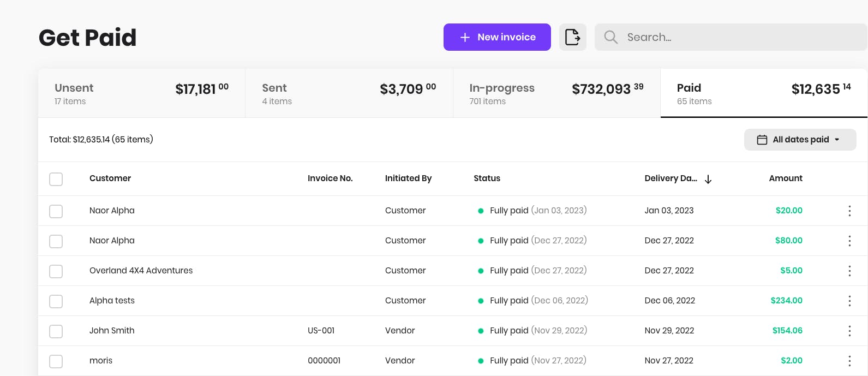This screenshot has height=376, width=868.
Task: Open more options for $20.00 Naor Alpha row
Action: pyautogui.click(x=849, y=211)
